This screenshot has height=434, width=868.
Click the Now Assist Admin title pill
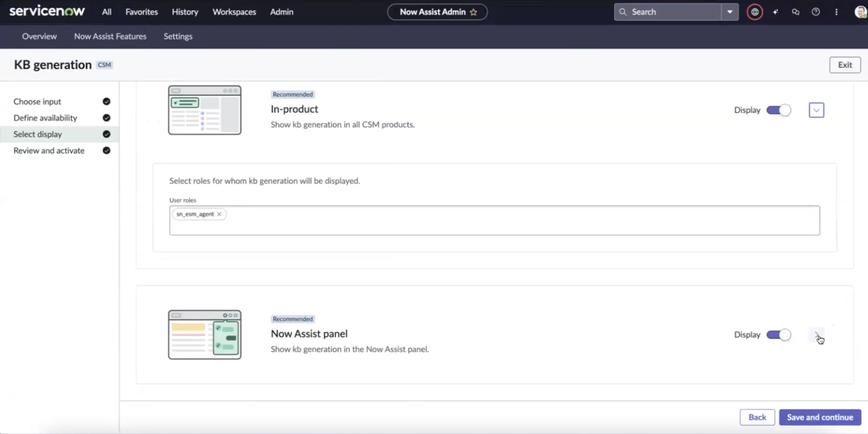point(437,12)
